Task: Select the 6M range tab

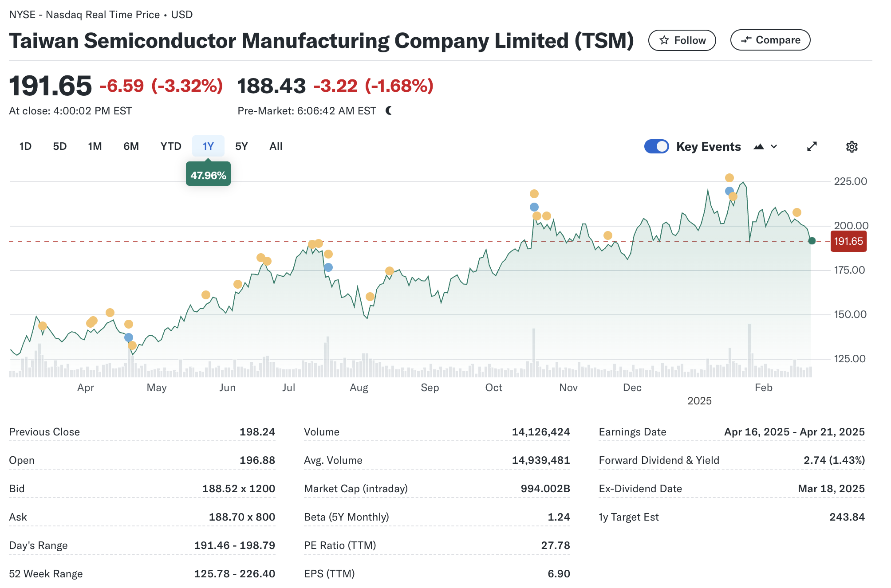Action: point(131,146)
